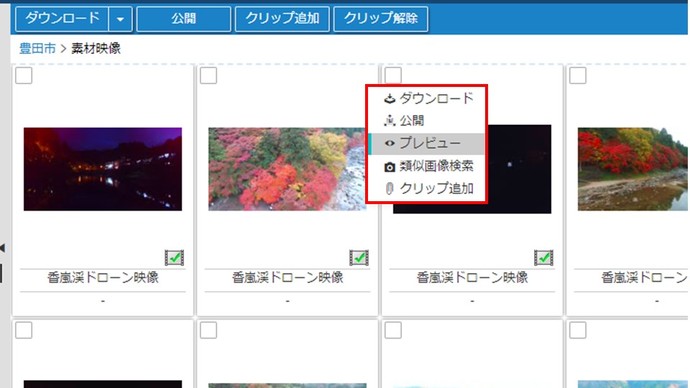The image size is (690, 388).
Task: Click the film-check icon on the third card
Action: pyautogui.click(x=544, y=258)
